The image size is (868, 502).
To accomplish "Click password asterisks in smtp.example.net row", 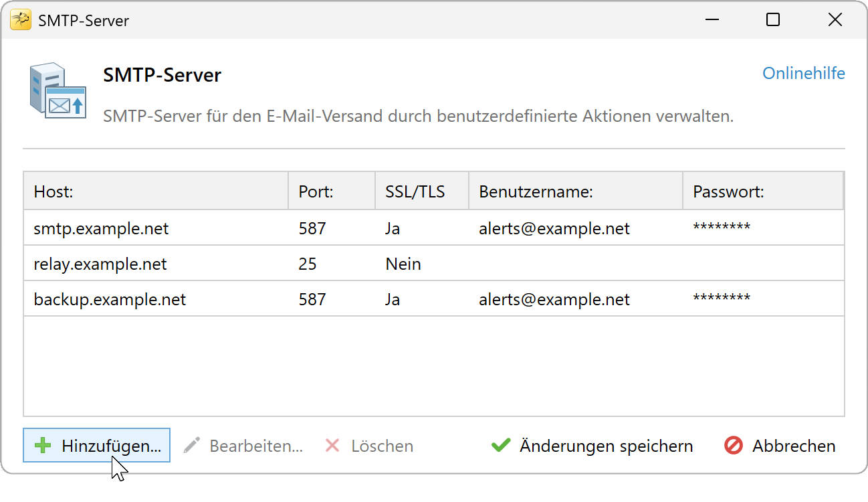I will [x=722, y=227].
